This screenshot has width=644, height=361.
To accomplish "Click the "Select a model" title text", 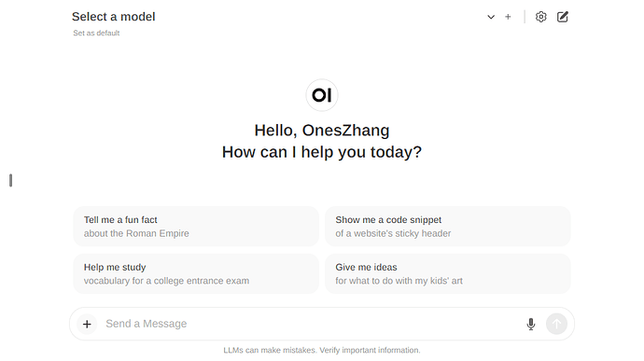I will point(113,17).
